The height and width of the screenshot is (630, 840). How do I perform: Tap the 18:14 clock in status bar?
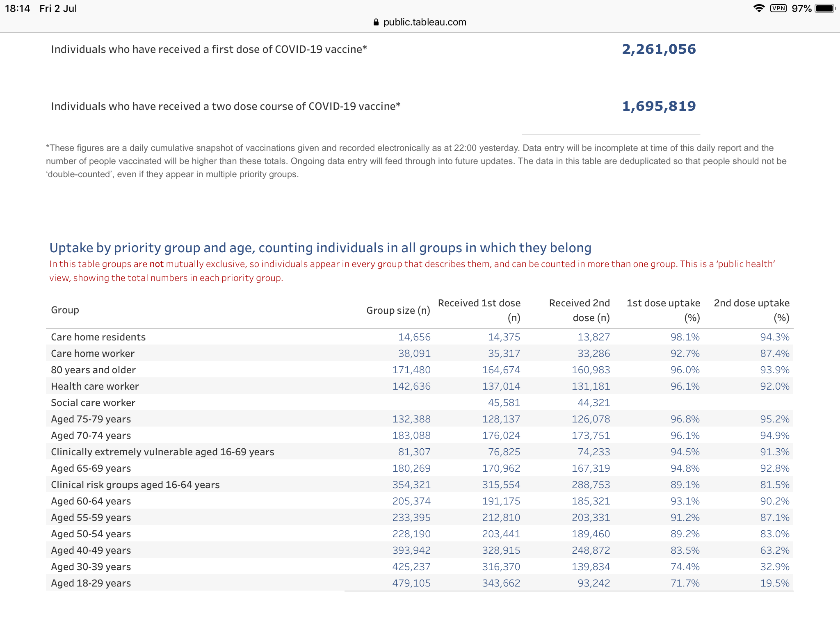pyautogui.click(x=17, y=9)
